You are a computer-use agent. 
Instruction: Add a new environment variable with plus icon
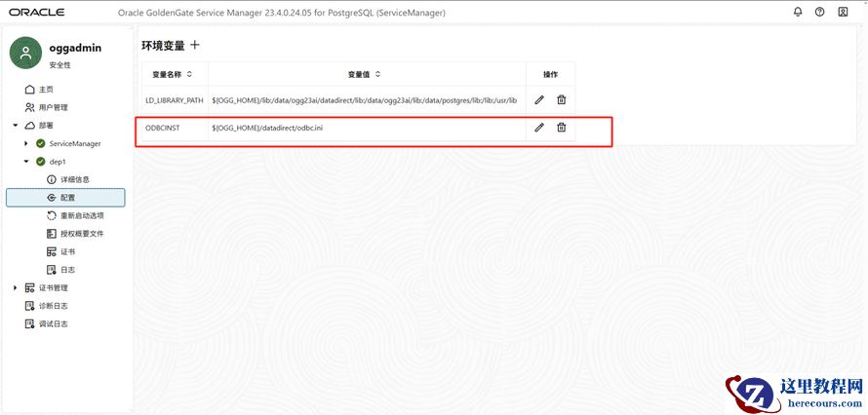pos(195,46)
